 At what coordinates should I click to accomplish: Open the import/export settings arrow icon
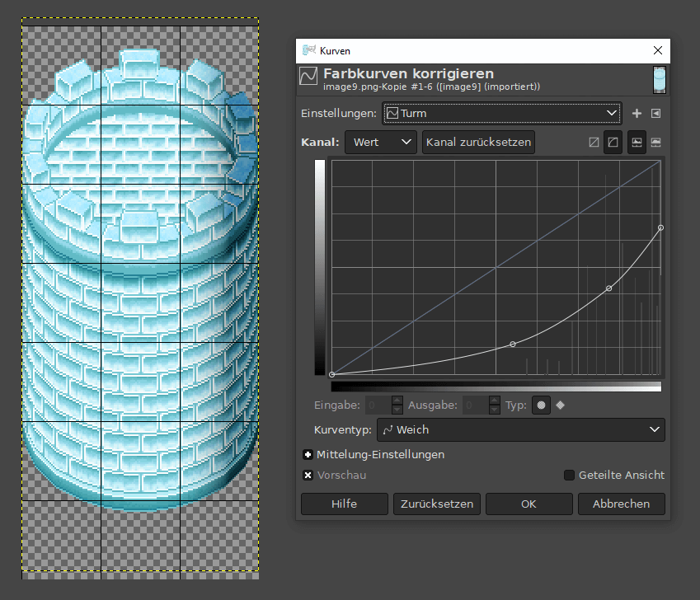pyautogui.click(x=656, y=113)
